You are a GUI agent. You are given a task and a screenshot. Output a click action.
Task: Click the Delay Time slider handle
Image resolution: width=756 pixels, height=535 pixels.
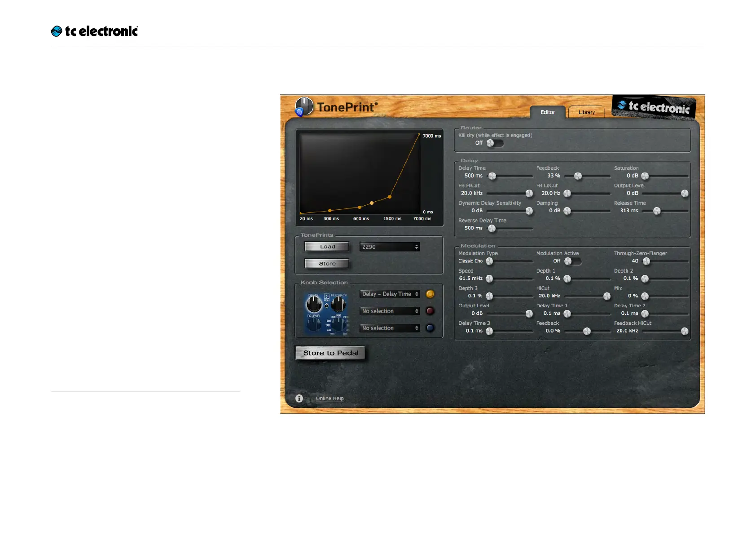(x=492, y=176)
